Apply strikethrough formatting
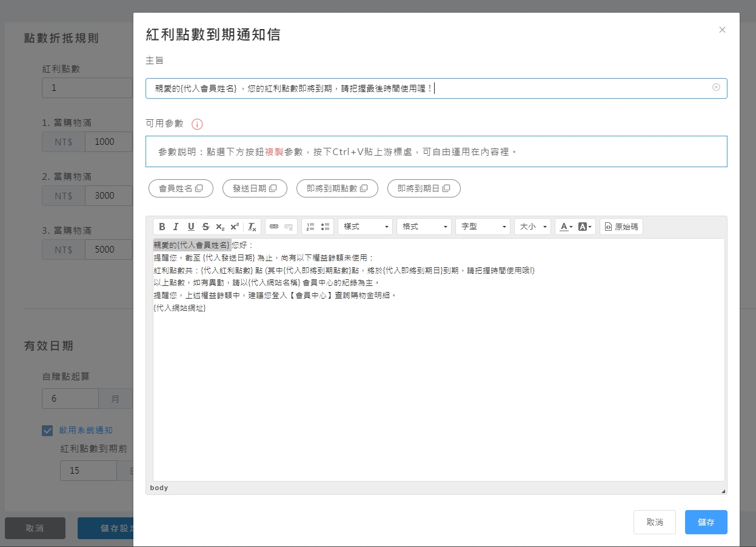 click(x=205, y=227)
